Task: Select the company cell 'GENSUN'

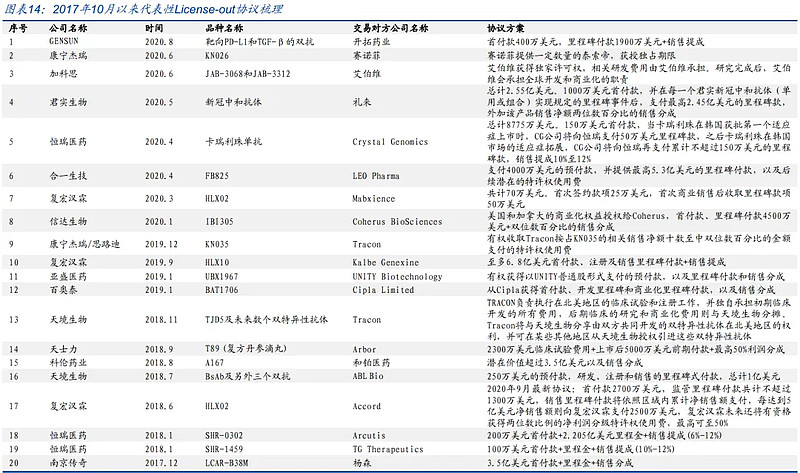Action: tap(64, 41)
